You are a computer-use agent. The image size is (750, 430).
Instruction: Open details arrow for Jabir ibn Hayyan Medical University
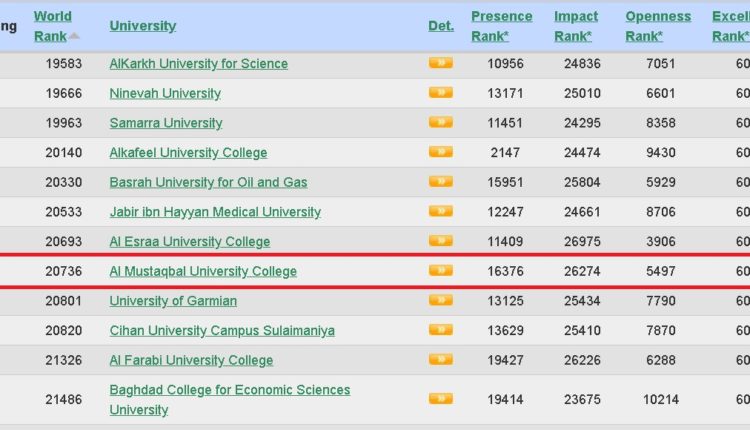[440, 211]
